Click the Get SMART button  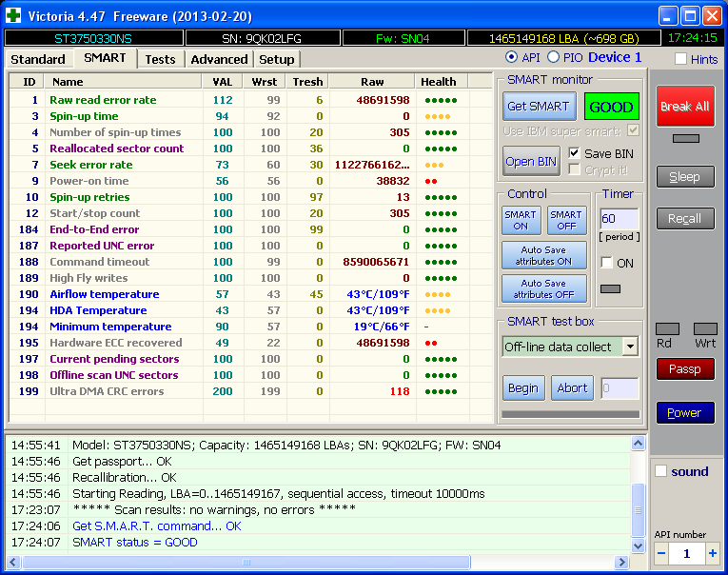point(538,107)
